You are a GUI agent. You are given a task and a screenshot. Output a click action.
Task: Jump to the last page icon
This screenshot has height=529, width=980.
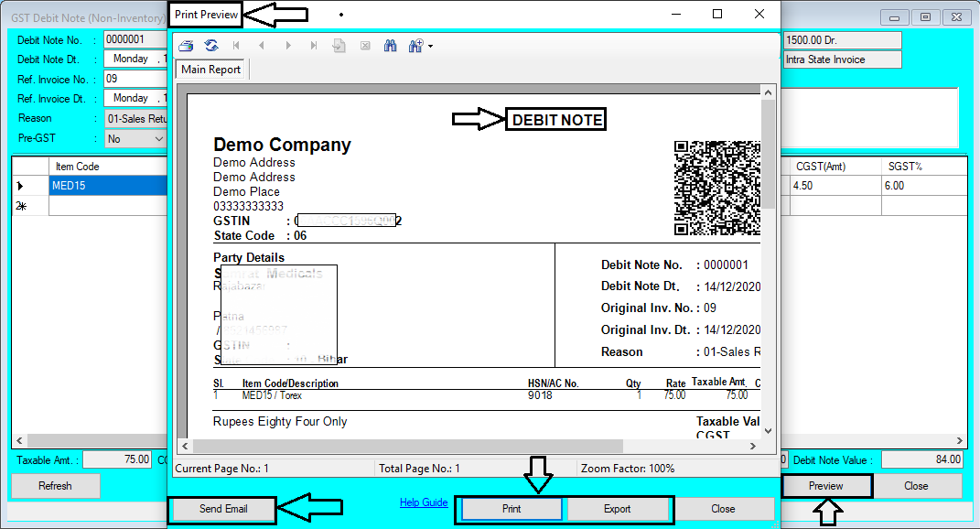[x=314, y=45]
